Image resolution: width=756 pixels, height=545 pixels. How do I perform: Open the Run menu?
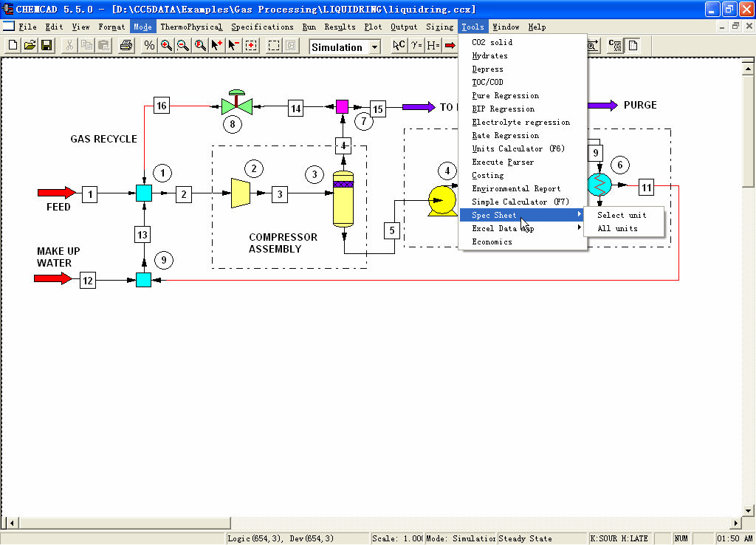point(309,27)
